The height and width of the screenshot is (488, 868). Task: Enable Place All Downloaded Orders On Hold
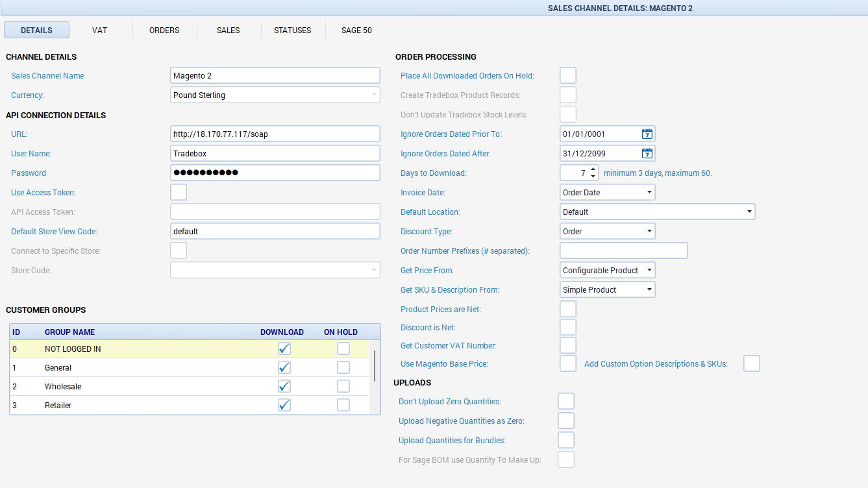tap(568, 76)
